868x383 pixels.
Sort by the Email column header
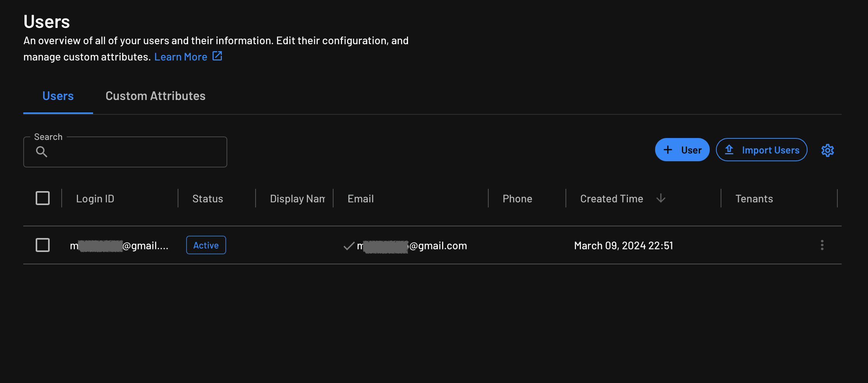tap(360, 199)
